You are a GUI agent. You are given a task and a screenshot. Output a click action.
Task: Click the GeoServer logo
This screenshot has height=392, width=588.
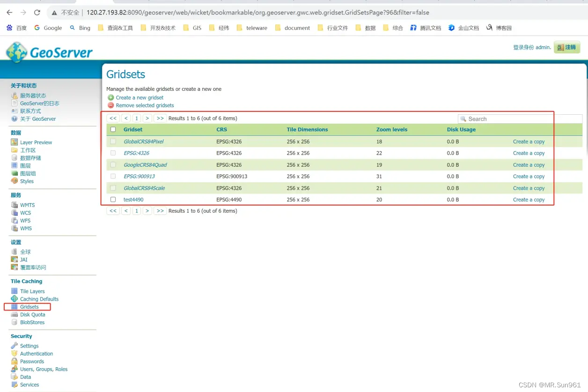coord(49,52)
